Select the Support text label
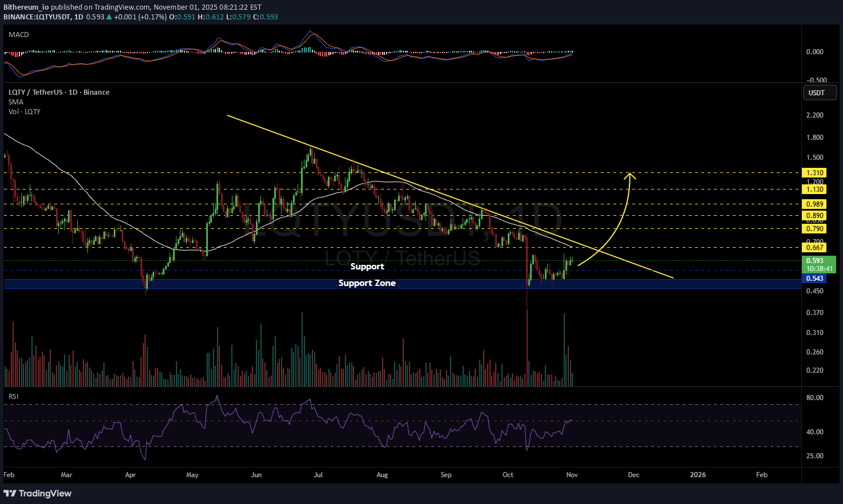This screenshot has width=843, height=504. point(367,267)
